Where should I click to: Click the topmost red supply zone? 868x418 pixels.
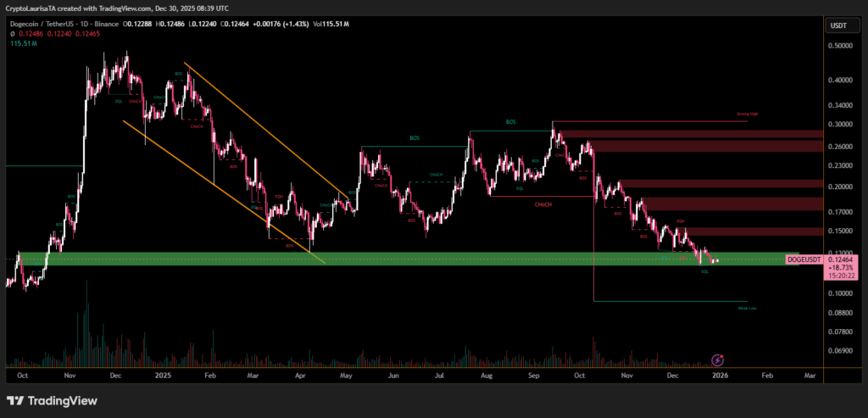pyautogui.click(x=687, y=134)
